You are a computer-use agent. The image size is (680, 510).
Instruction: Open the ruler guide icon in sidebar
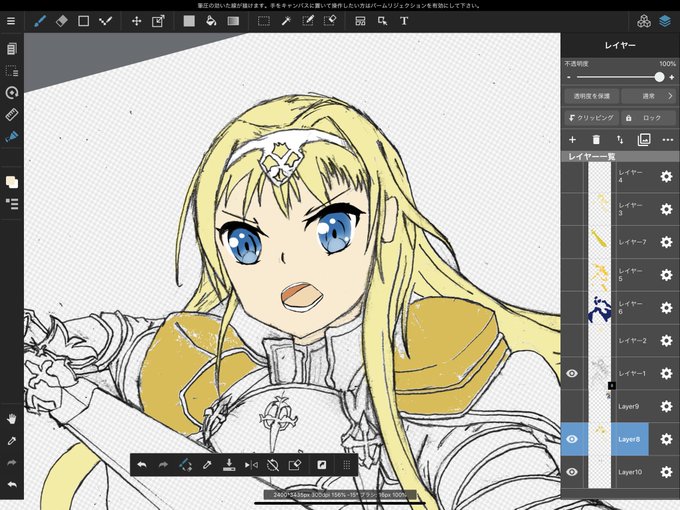pos(12,114)
